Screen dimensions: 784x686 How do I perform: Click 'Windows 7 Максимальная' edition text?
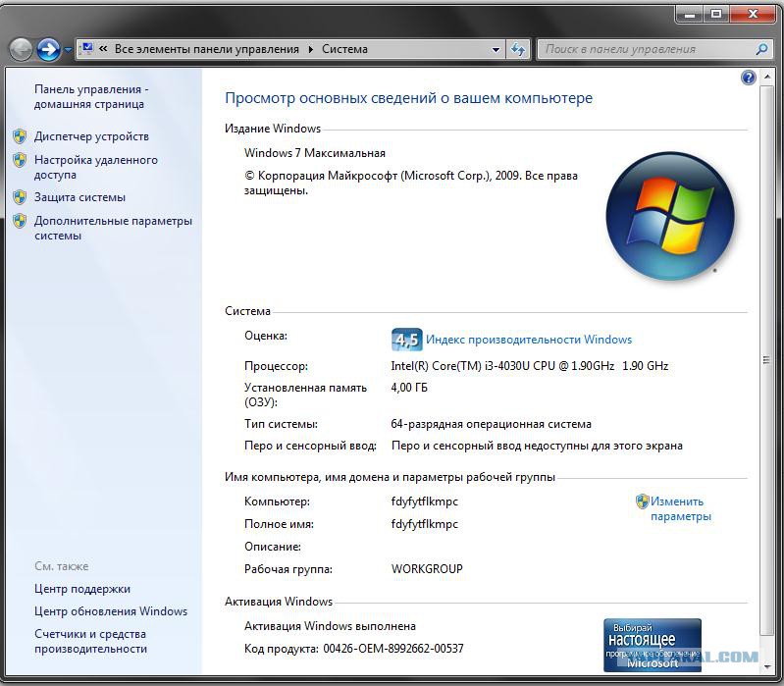tap(315, 153)
